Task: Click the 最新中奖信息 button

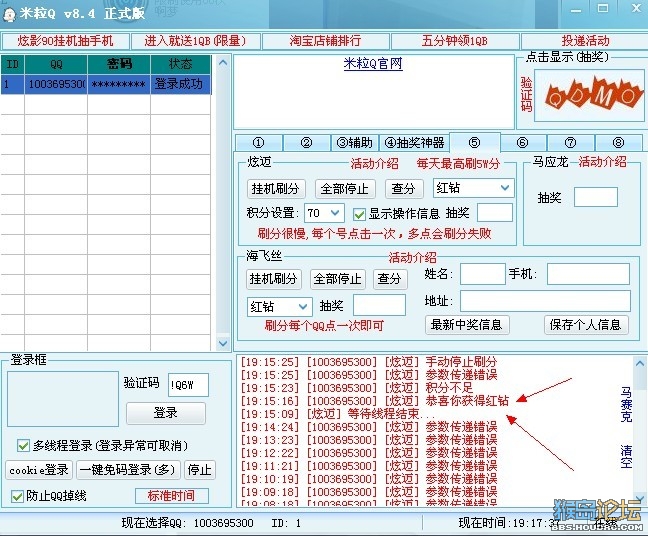Action: coord(467,325)
